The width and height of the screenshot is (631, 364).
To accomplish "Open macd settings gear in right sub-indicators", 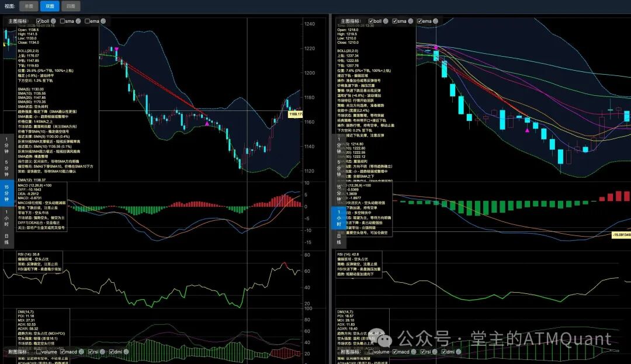I will [413, 352].
